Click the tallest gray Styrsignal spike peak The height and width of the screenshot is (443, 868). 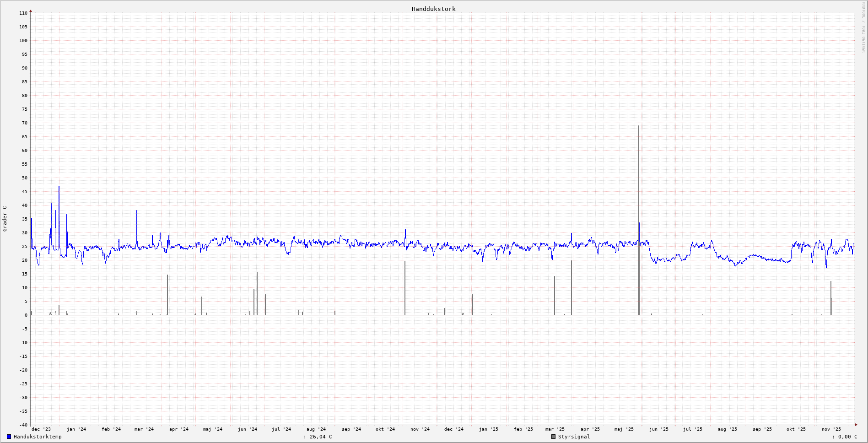(x=639, y=126)
